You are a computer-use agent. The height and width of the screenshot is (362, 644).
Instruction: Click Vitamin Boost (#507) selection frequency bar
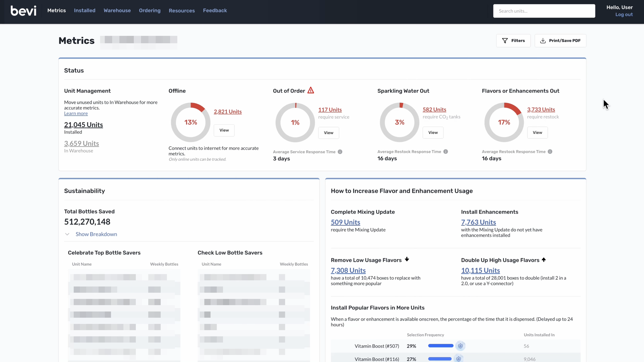coord(440,346)
